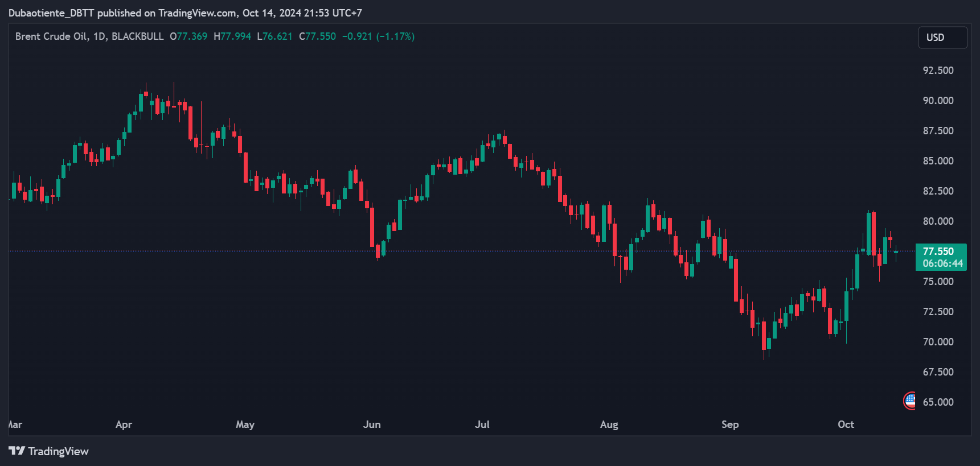Click the 85.000 price axis label

(938, 161)
